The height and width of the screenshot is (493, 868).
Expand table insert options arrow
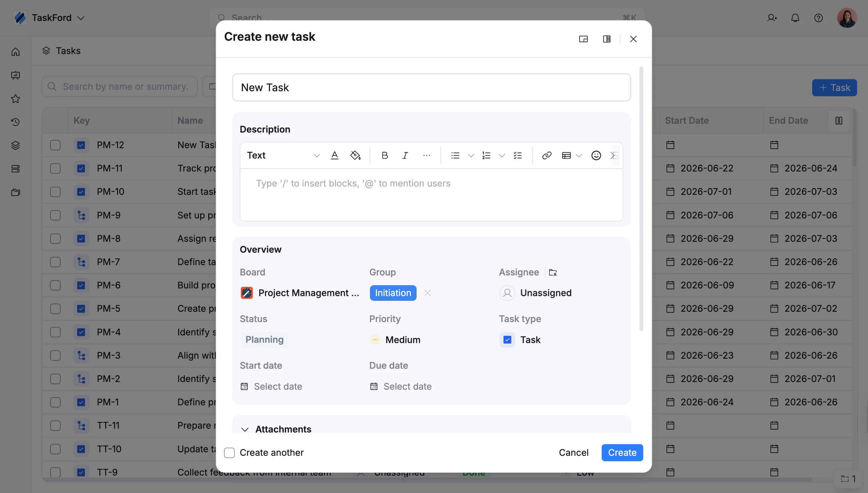click(579, 155)
